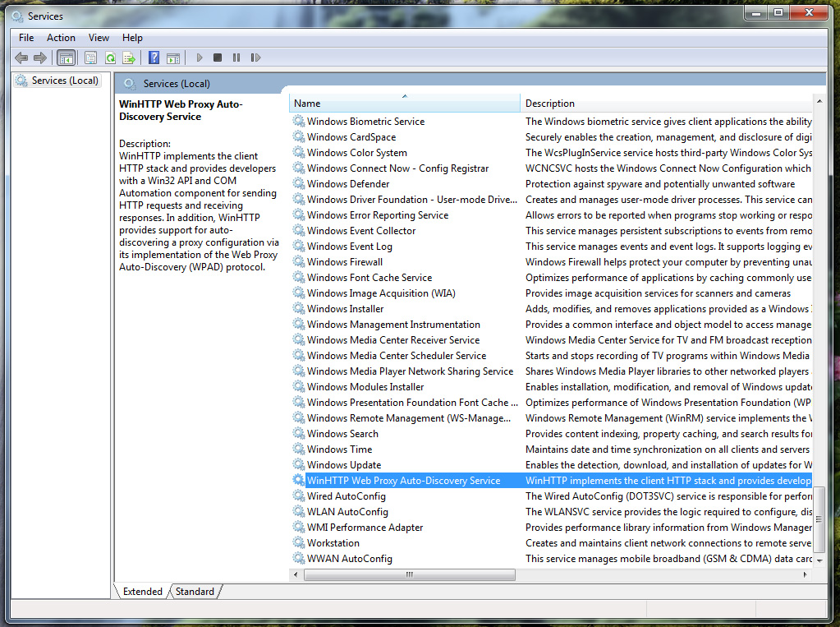Screen dimensions: 840x627
Task: Select the Windows CardSpace row
Action: [x=551, y=136]
